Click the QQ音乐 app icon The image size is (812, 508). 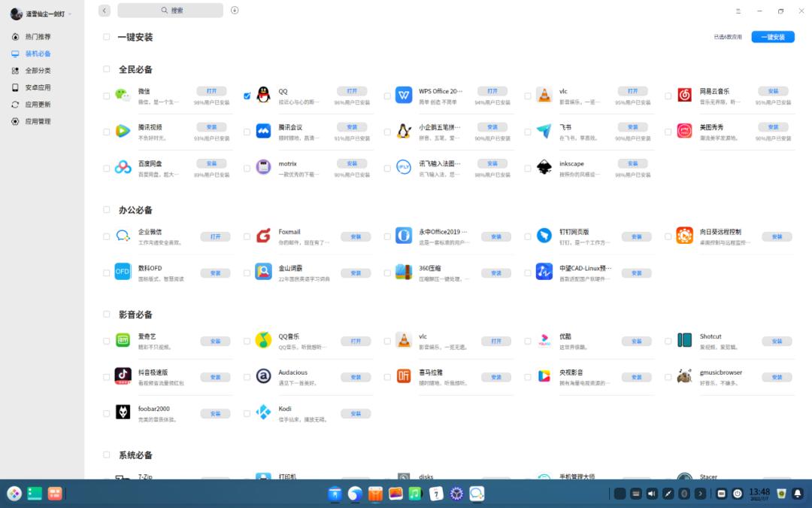(263, 341)
